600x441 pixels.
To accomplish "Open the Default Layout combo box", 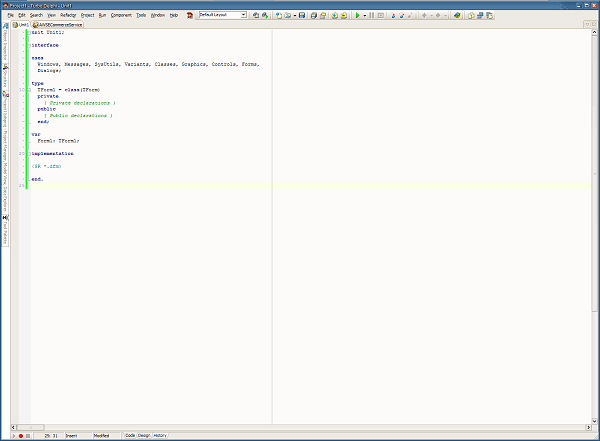I will click(x=222, y=16).
